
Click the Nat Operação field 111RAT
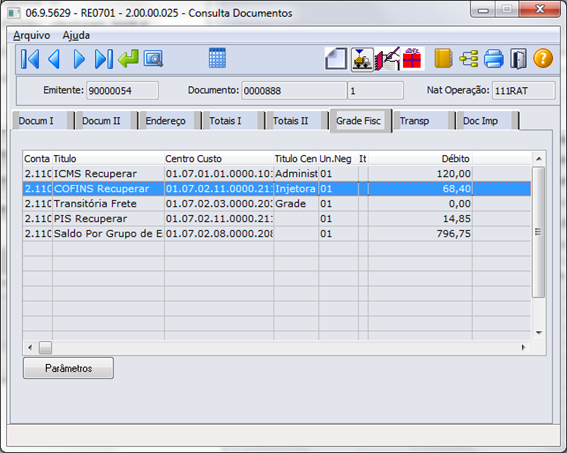(x=523, y=90)
